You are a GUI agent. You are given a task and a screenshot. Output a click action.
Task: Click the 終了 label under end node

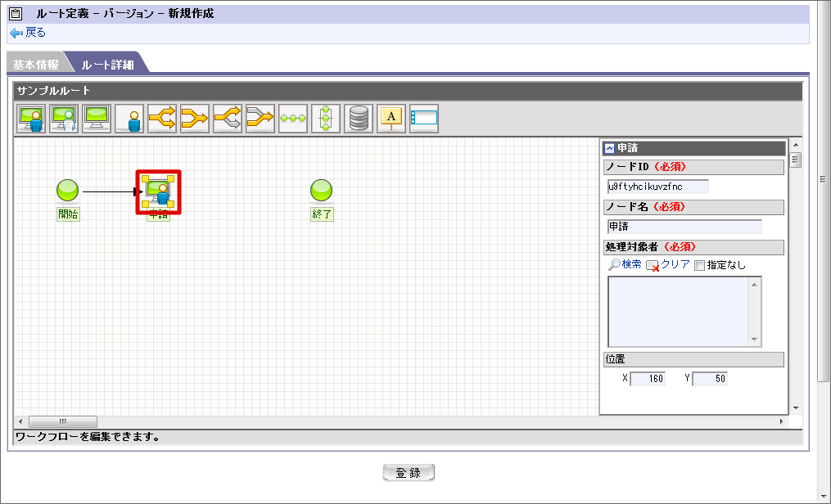click(322, 214)
